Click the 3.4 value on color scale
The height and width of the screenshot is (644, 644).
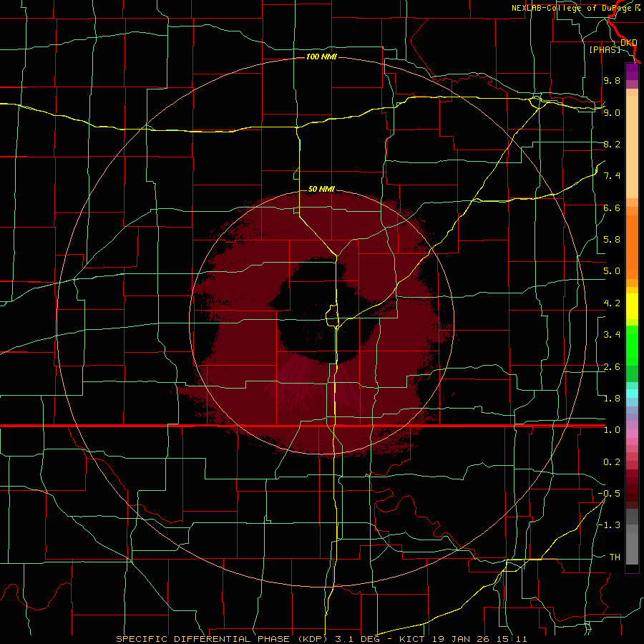[612, 335]
